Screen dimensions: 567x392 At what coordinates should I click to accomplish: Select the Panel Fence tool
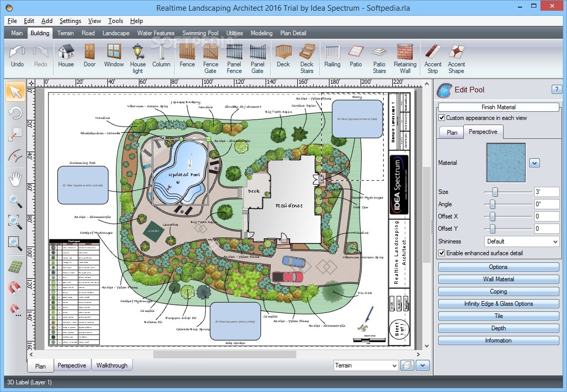(x=234, y=59)
